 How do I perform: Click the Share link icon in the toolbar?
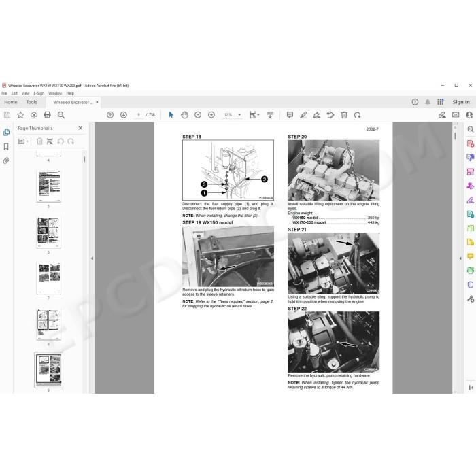(442, 115)
